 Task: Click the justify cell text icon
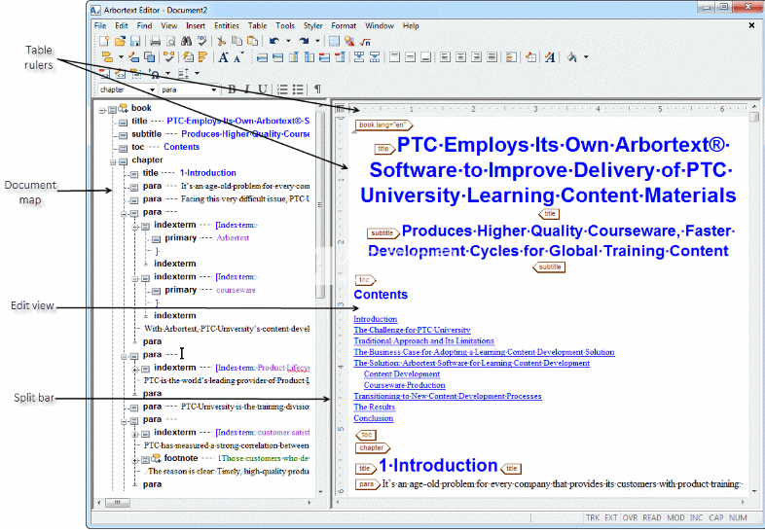[492, 57]
